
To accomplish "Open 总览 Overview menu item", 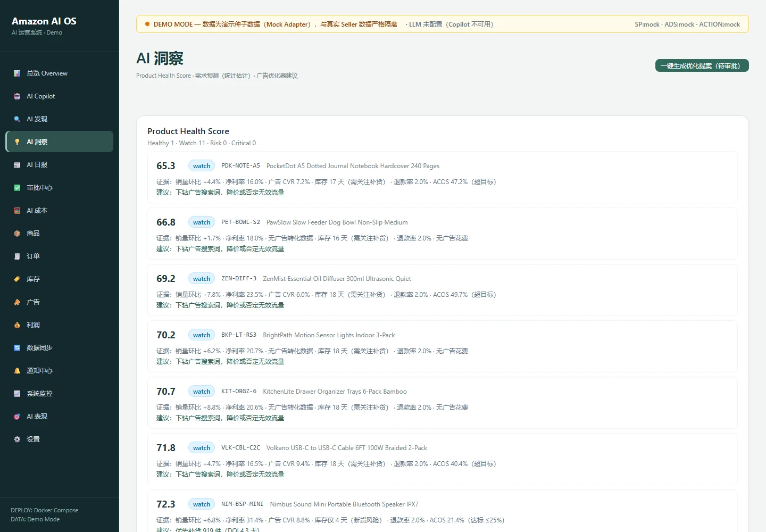I will point(60,73).
